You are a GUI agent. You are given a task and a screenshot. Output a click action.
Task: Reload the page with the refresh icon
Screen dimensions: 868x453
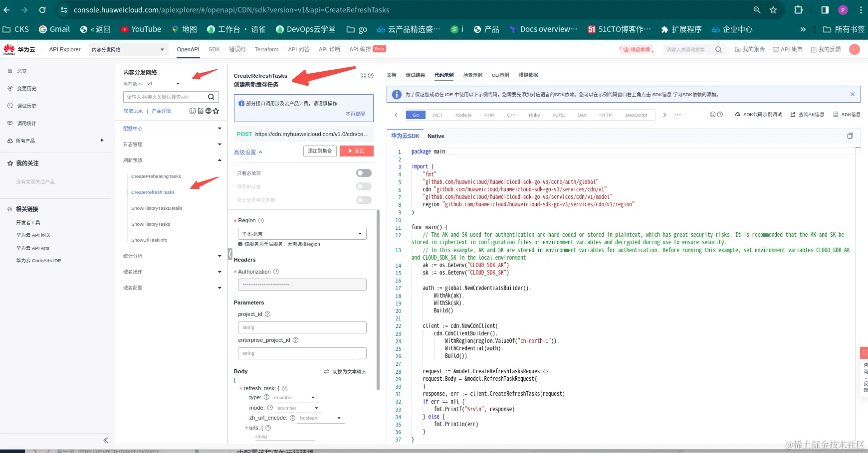[x=42, y=10]
